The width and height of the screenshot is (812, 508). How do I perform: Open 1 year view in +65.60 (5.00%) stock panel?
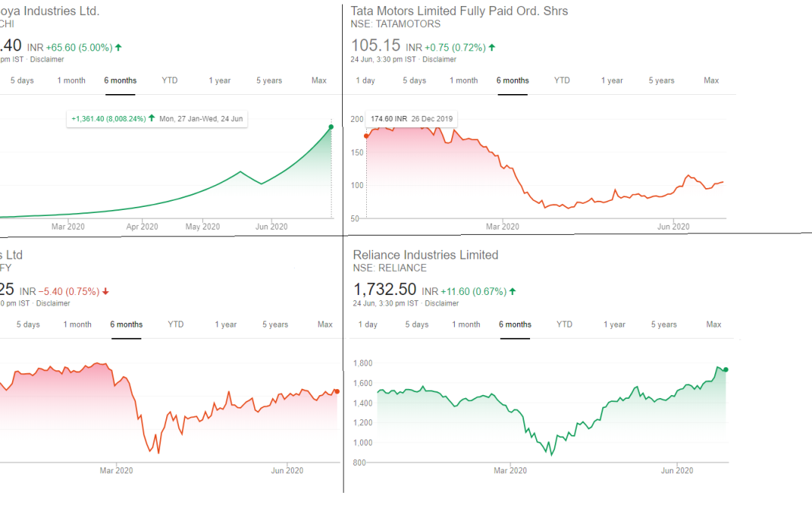[x=220, y=81]
